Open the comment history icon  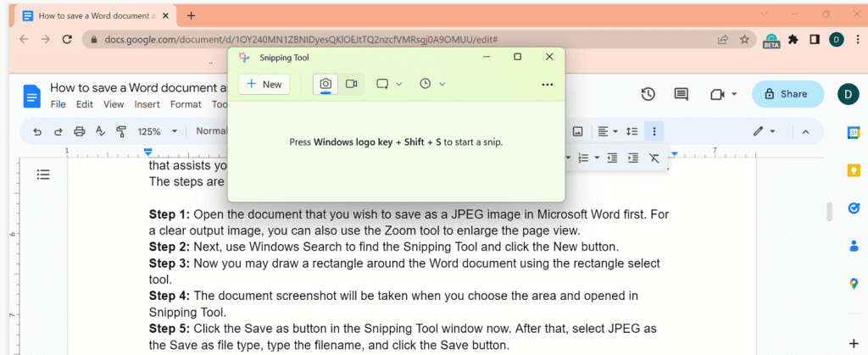(x=681, y=95)
